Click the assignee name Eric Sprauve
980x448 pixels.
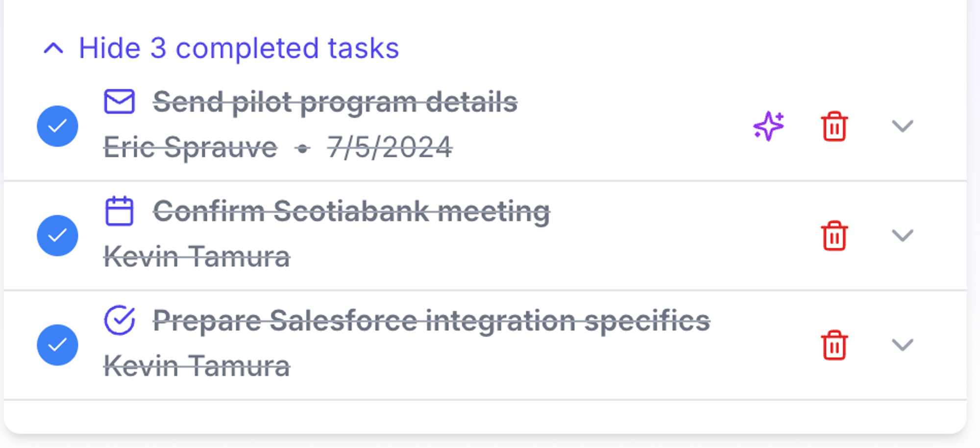(190, 147)
